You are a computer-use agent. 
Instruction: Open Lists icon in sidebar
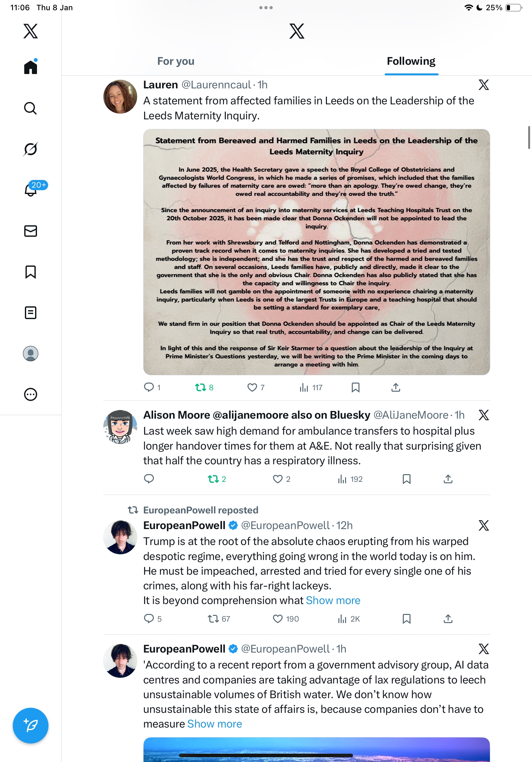coord(31,313)
